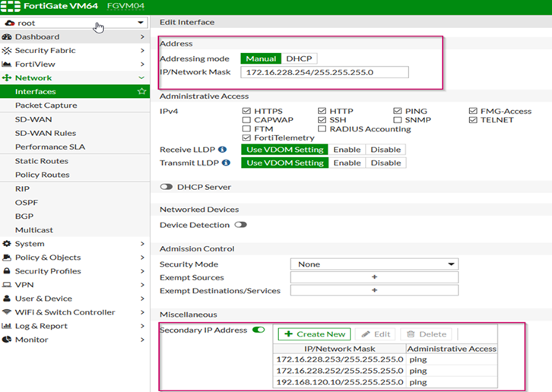Click the FortiView chart icon

pyautogui.click(x=8, y=65)
